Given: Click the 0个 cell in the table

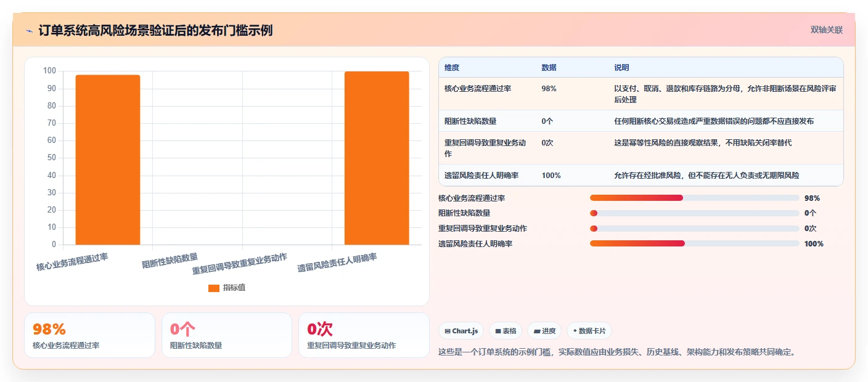Looking at the screenshot, I should [x=547, y=121].
